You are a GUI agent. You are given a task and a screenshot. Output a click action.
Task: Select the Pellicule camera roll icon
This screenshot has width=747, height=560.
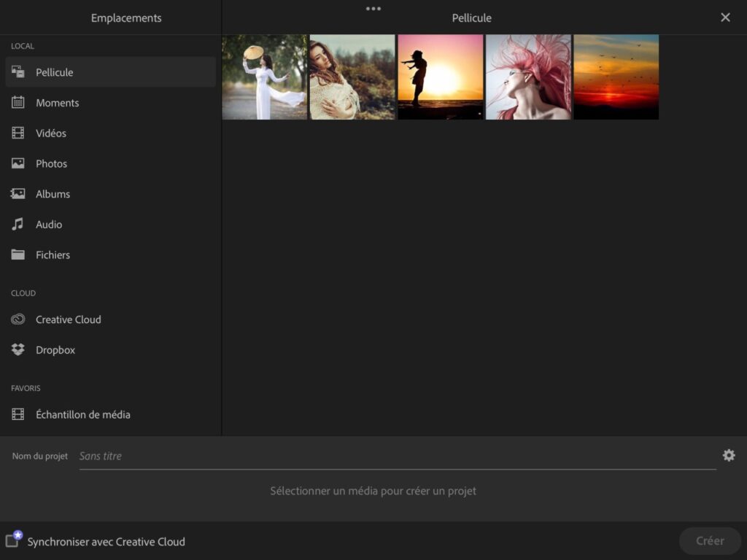point(18,72)
